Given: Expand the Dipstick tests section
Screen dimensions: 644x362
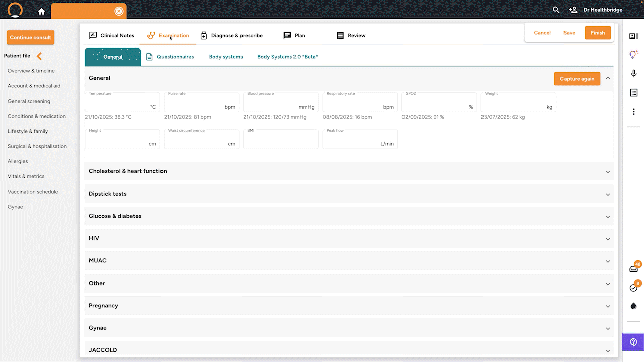Looking at the screenshot, I should coord(349,194).
